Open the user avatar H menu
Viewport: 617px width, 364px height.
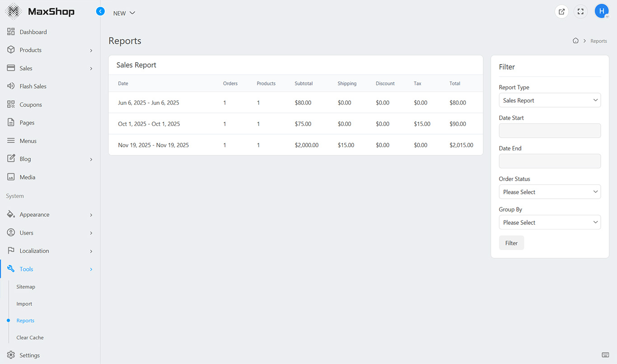click(602, 11)
